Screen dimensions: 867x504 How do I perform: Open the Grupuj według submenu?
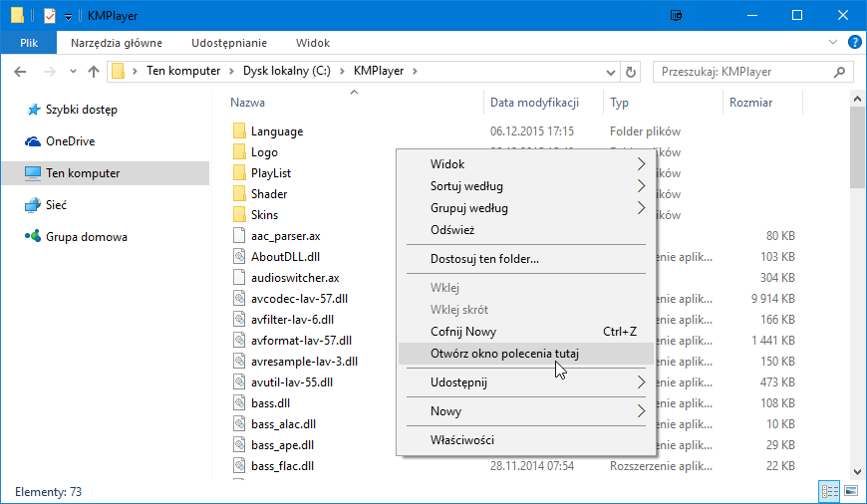click(x=526, y=208)
